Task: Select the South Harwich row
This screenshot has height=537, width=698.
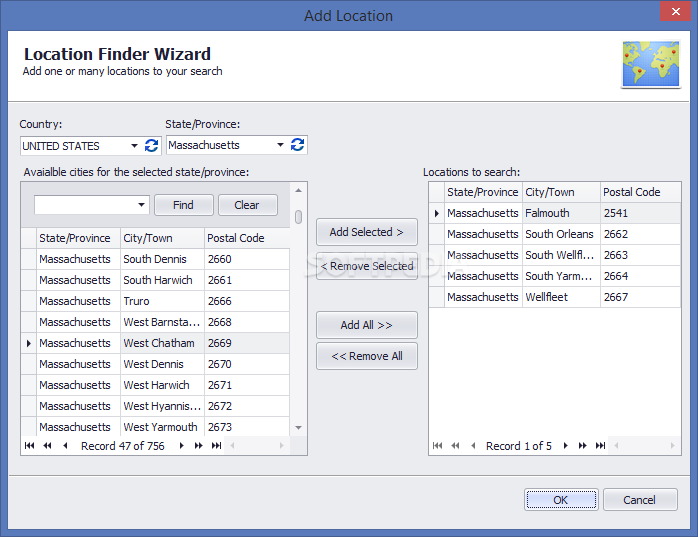Action: click(x=155, y=280)
